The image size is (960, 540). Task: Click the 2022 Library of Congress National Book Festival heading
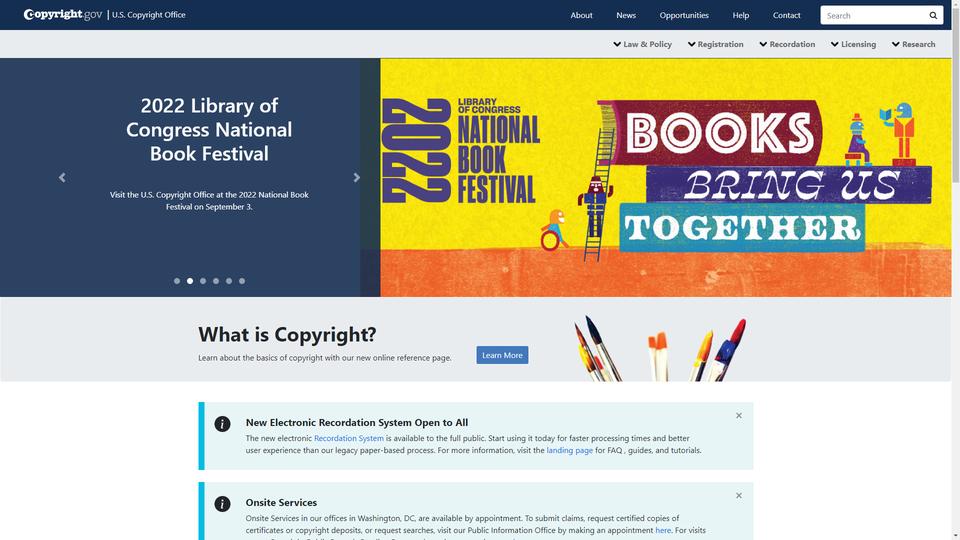pos(209,129)
